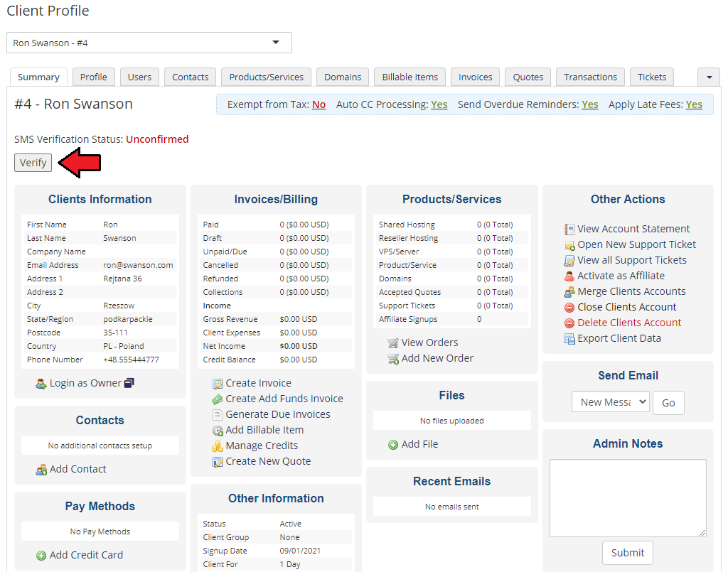Viewport: 728px width, 572px height.
Task: Click the Verify SMS button
Action: point(33,163)
